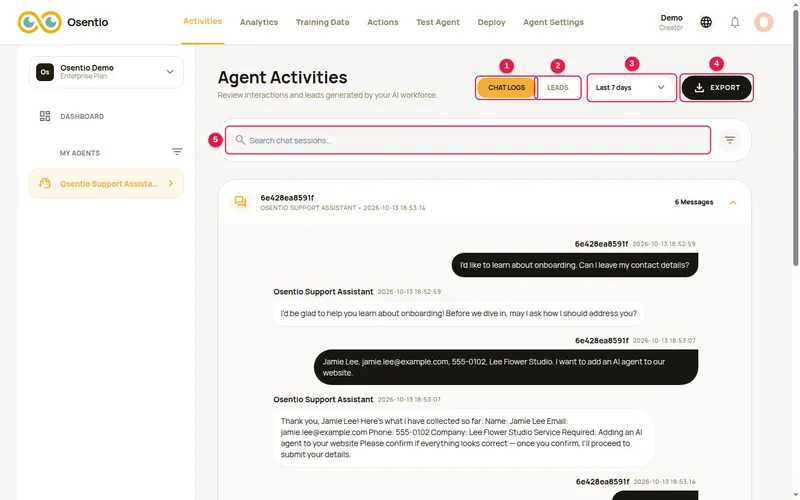800x500 pixels.
Task: Export the chat logs
Action: click(x=716, y=88)
